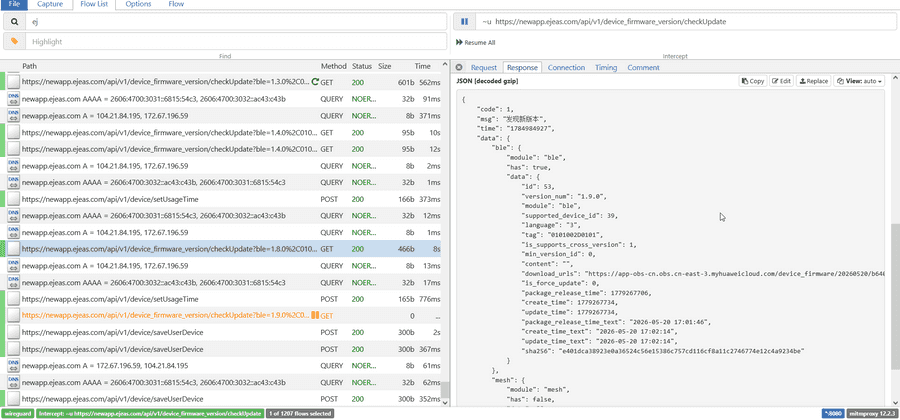Open the View: auto dropdown
Screen dimensions: 900x420
859,81
